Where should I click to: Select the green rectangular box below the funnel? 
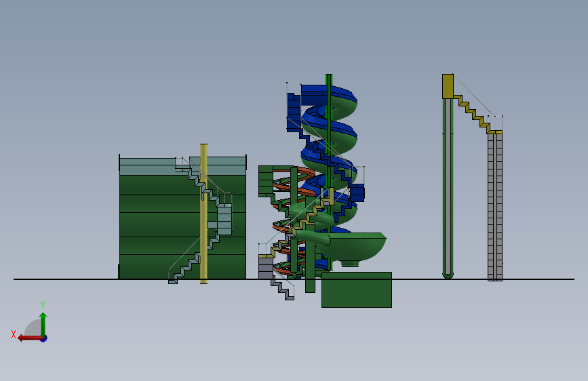(x=357, y=290)
